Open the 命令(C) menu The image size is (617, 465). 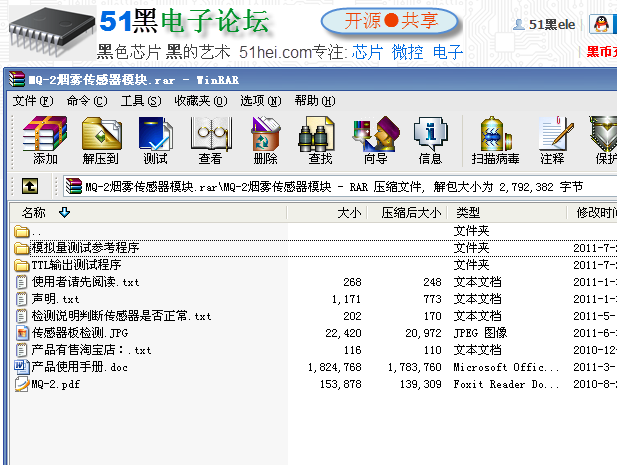[87, 101]
